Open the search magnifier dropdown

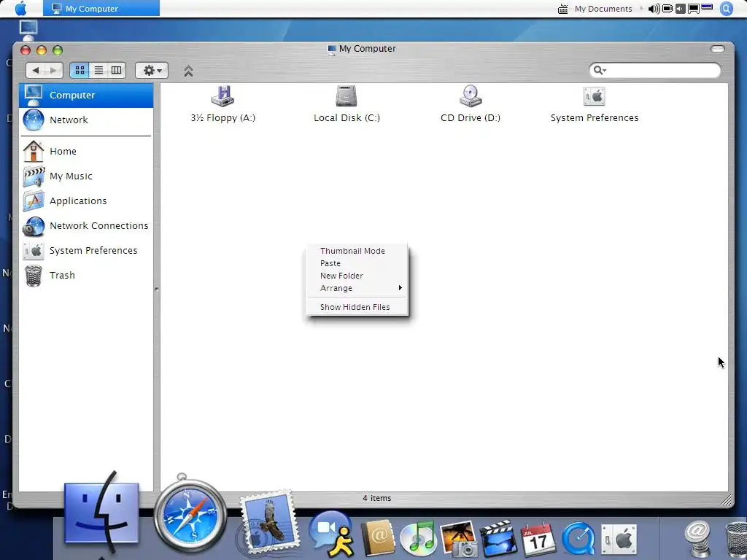pyautogui.click(x=600, y=71)
